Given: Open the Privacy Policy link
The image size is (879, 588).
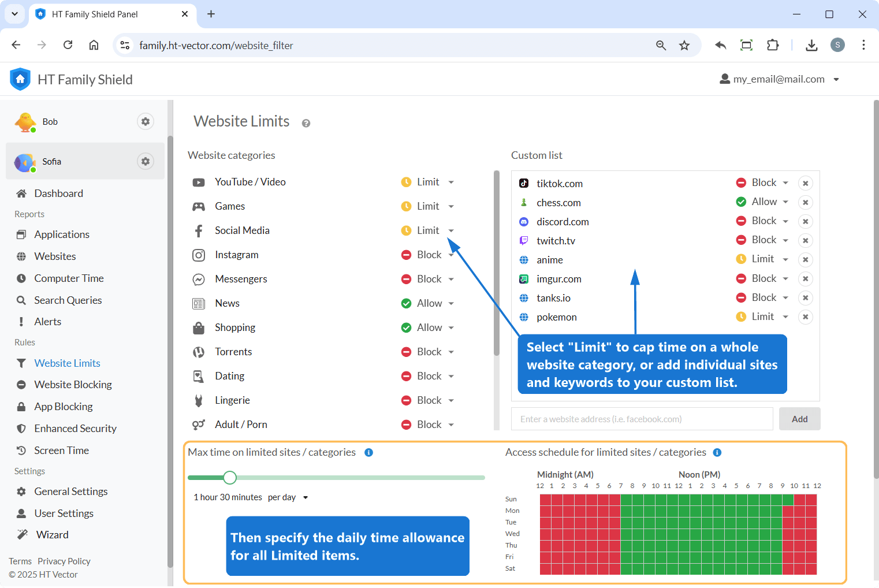Looking at the screenshot, I should (x=64, y=561).
